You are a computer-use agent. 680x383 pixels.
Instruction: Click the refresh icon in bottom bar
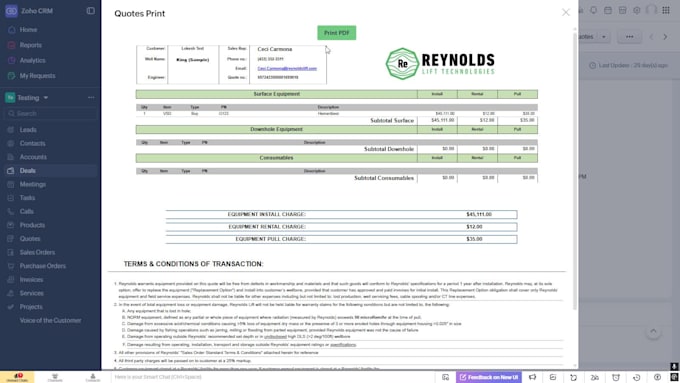click(x=574, y=377)
